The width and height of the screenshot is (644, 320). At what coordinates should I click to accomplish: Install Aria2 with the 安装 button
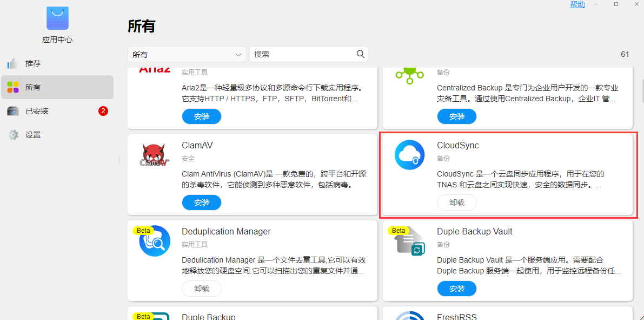pyautogui.click(x=202, y=116)
